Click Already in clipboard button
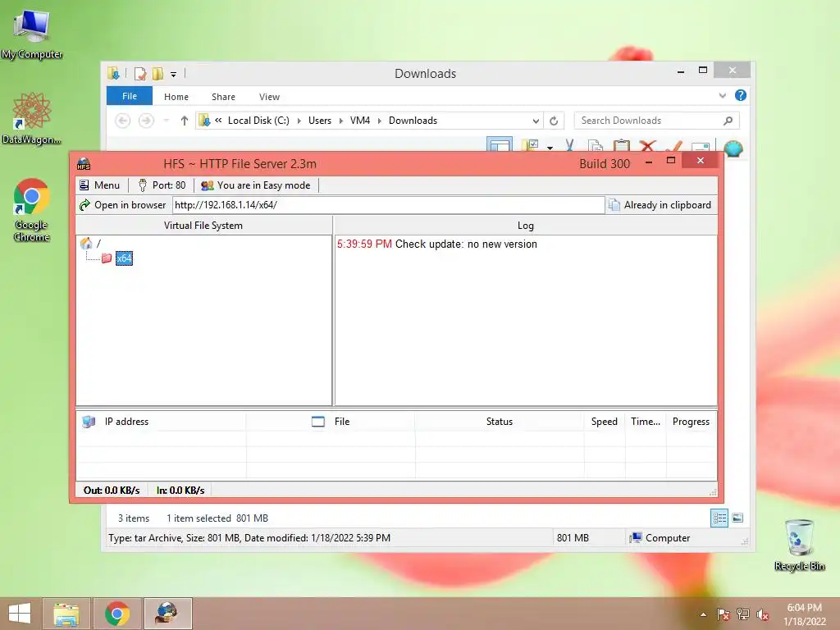Image resolution: width=840 pixels, height=630 pixels. pos(660,204)
